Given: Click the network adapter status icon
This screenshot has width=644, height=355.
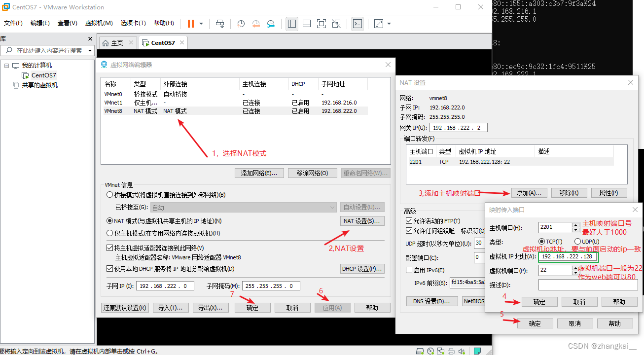Looking at the screenshot, I should (x=441, y=351).
